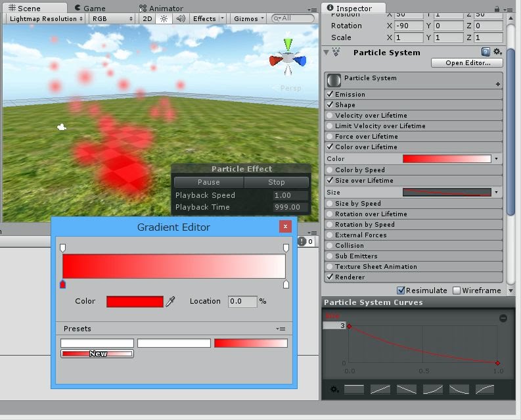
Task: Enable Velocity over Lifetime module
Action: pyautogui.click(x=330, y=116)
